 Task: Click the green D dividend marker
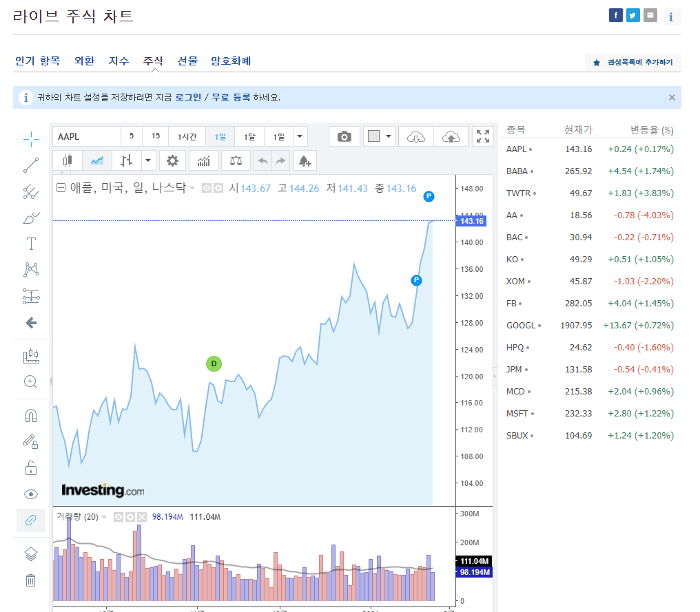pos(214,363)
